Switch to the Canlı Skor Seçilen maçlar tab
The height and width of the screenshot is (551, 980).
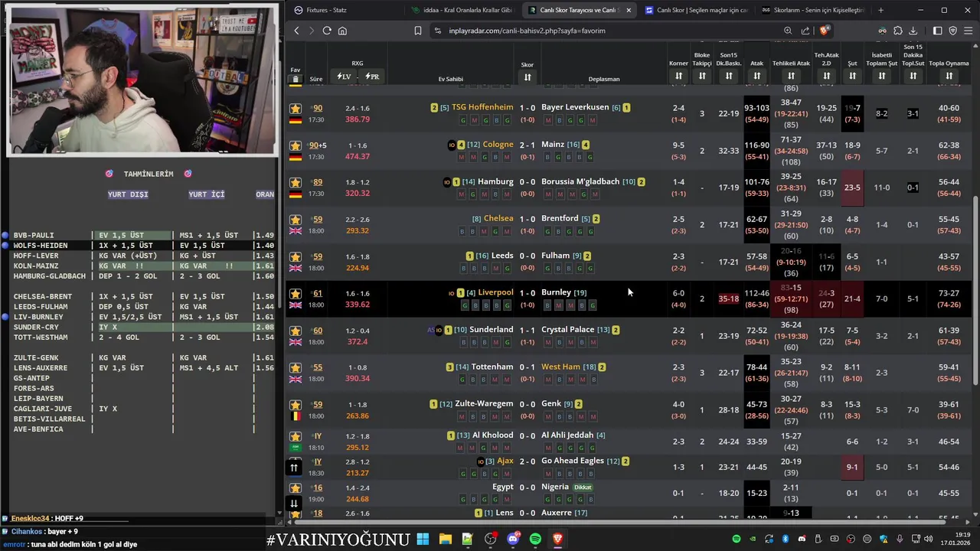(x=695, y=10)
